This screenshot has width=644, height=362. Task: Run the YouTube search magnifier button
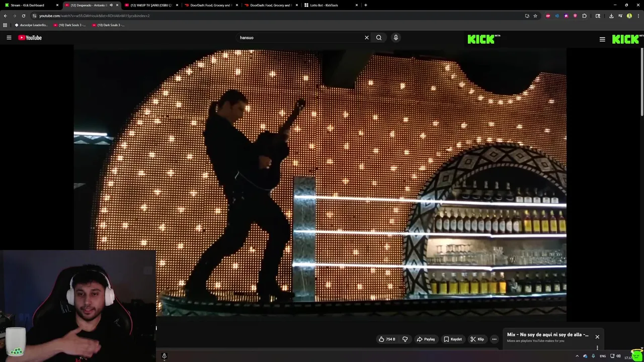(x=379, y=38)
